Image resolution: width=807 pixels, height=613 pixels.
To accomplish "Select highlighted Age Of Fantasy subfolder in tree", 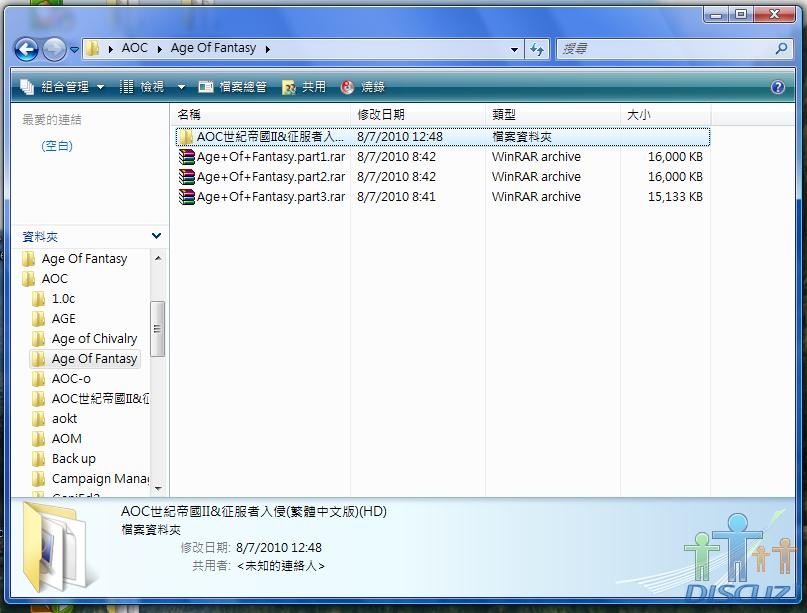I will (84, 359).
